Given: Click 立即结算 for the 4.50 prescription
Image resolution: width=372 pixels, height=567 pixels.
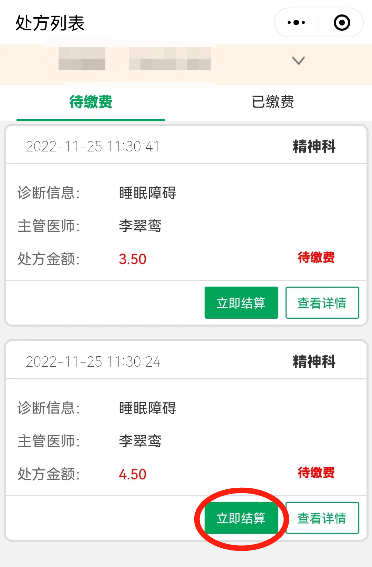Looking at the screenshot, I should [x=241, y=518].
